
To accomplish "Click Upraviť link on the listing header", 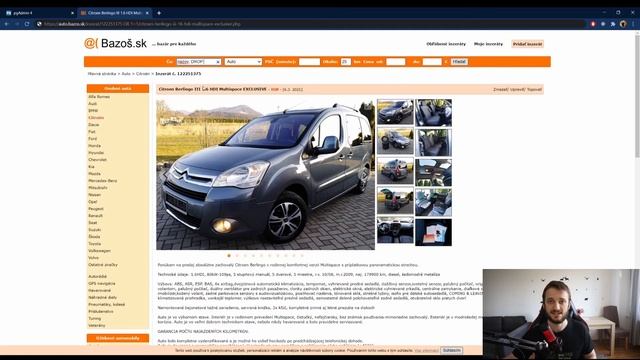I will click(517, 89).
